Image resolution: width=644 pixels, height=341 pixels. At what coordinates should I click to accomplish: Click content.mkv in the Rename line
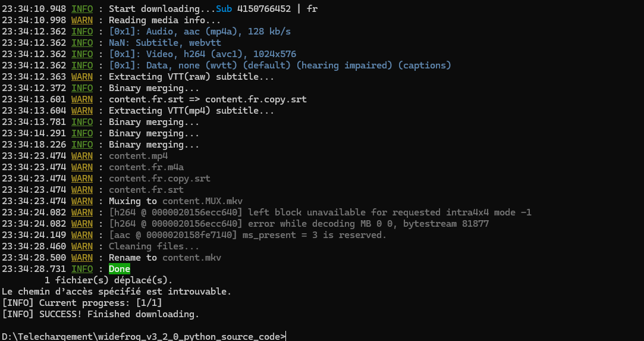191,258
